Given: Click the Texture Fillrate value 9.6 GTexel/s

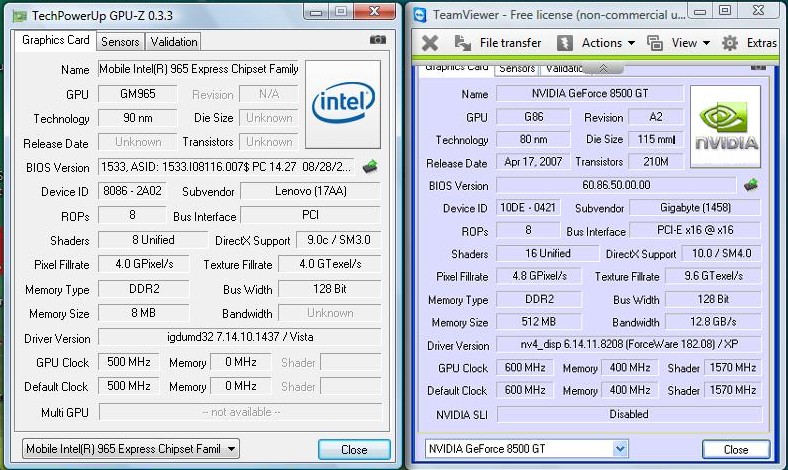Looking at the screenshot, I should 713,276.
